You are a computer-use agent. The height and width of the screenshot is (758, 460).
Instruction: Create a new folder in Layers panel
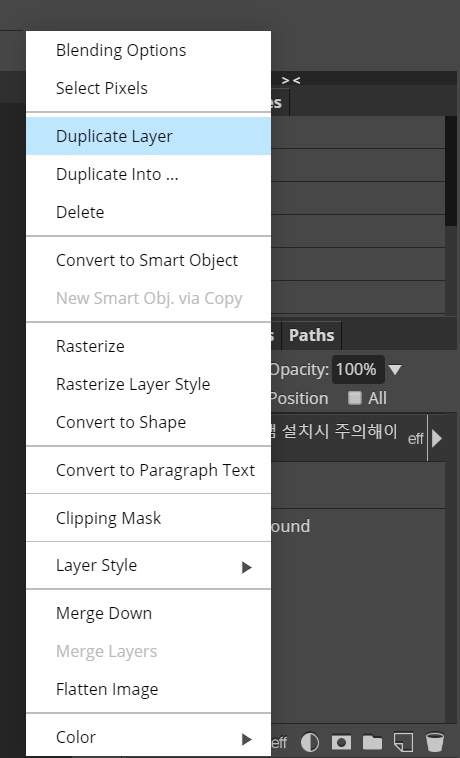coord(372,742)
